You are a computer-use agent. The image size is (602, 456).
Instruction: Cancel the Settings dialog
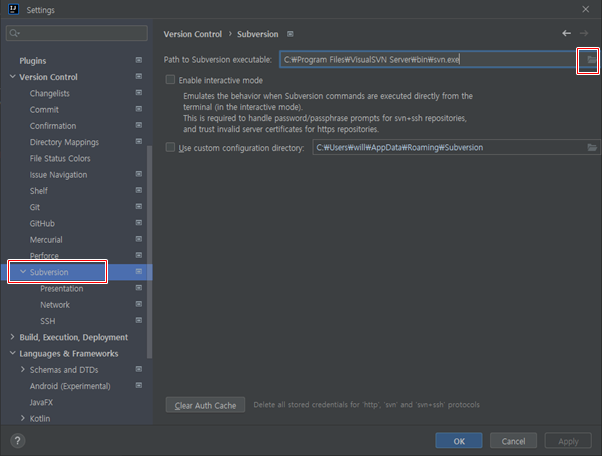[x=513, y=441]
